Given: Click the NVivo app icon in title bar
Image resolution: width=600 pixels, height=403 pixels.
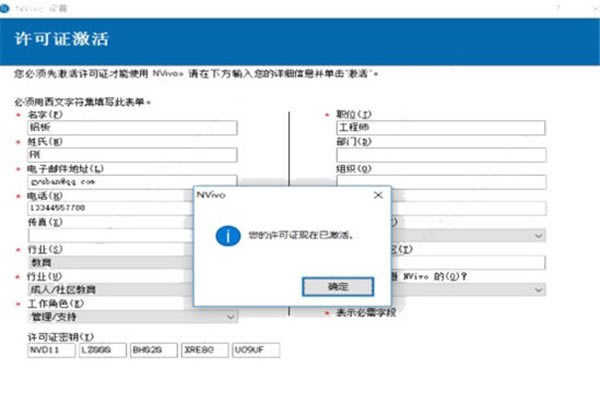Looking at the screenshot, I should 4,8.
